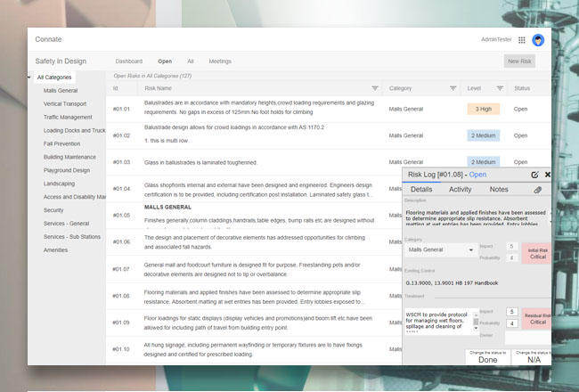Open risk row #01.09

pos(254,323)
